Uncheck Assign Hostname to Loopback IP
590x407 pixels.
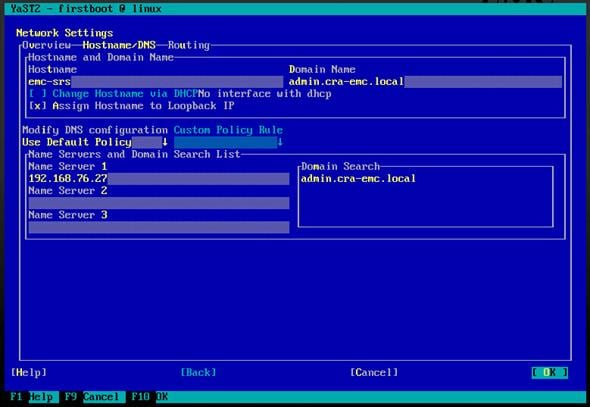(x=131, y=106)
